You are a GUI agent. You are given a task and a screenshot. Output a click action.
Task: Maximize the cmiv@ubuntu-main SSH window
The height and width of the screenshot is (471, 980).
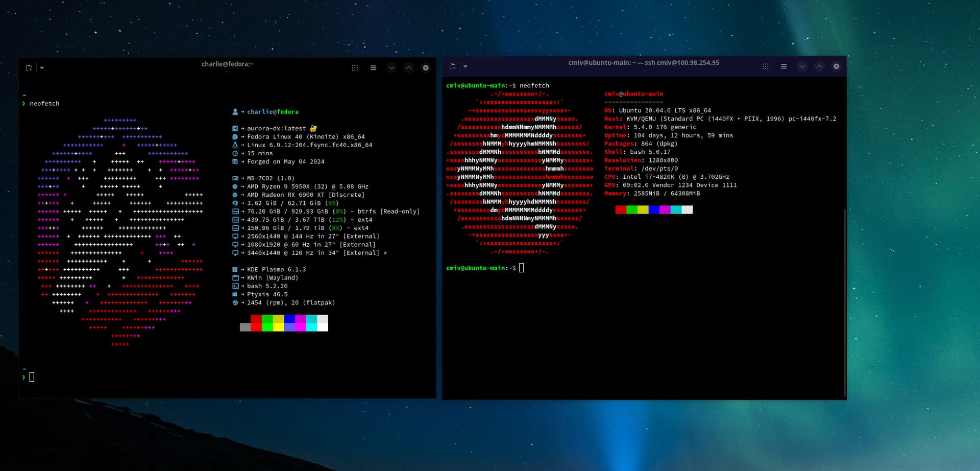819,66
